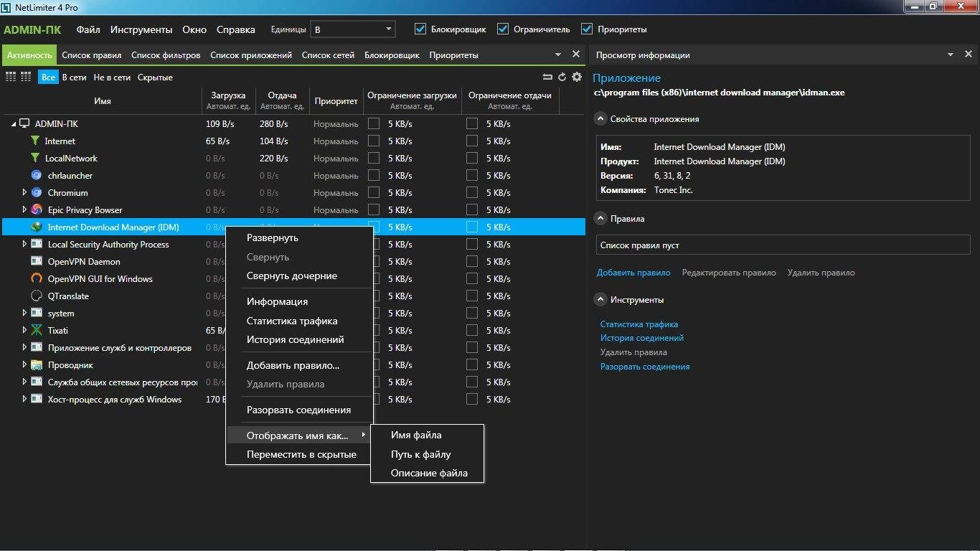Click the Internet filter funnel icon
This screenshot has width=980, height=551.
[x=35, y=141]
